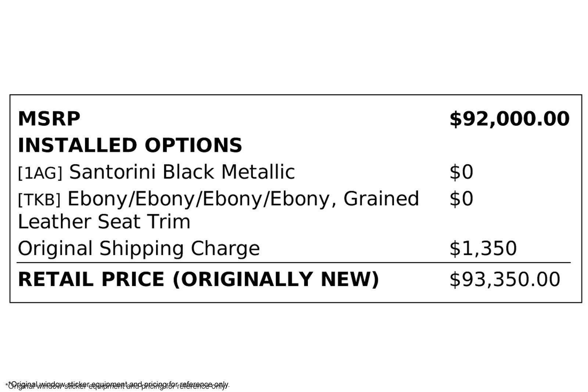
Task: Click the Ebony/Ebony/Ebony/Ebony, Grained text
Action: click(243, 198)
